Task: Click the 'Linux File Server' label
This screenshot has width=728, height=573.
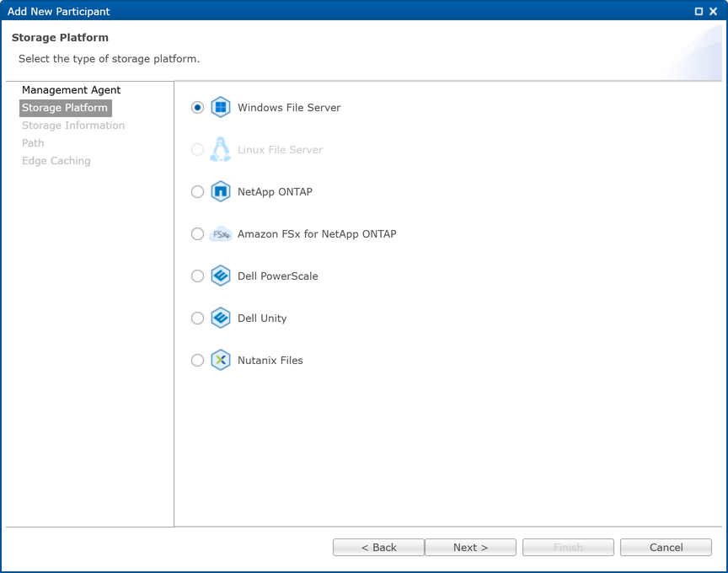Action: pos(280,149)
